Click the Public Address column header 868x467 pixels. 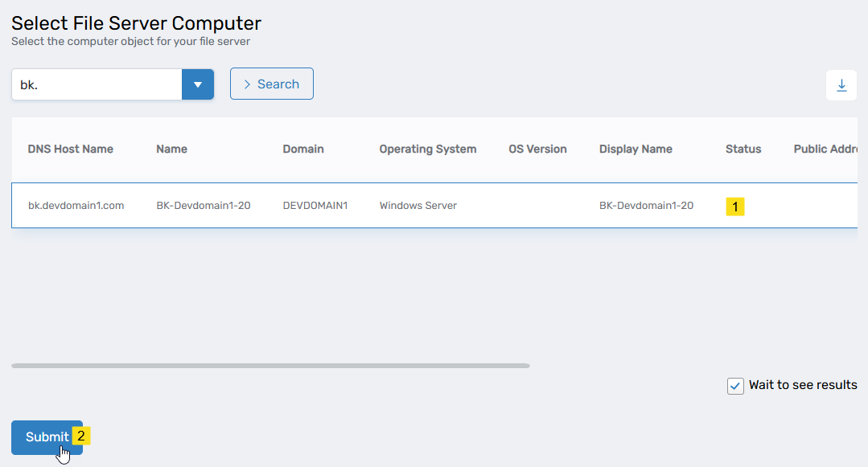point(825,149)
